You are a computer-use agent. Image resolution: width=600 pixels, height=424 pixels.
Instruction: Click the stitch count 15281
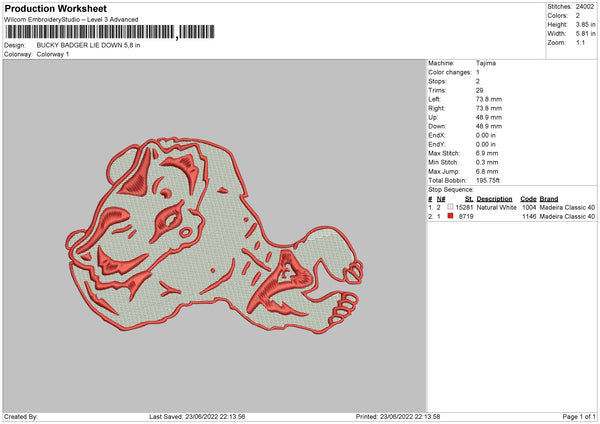coord(464,207)
